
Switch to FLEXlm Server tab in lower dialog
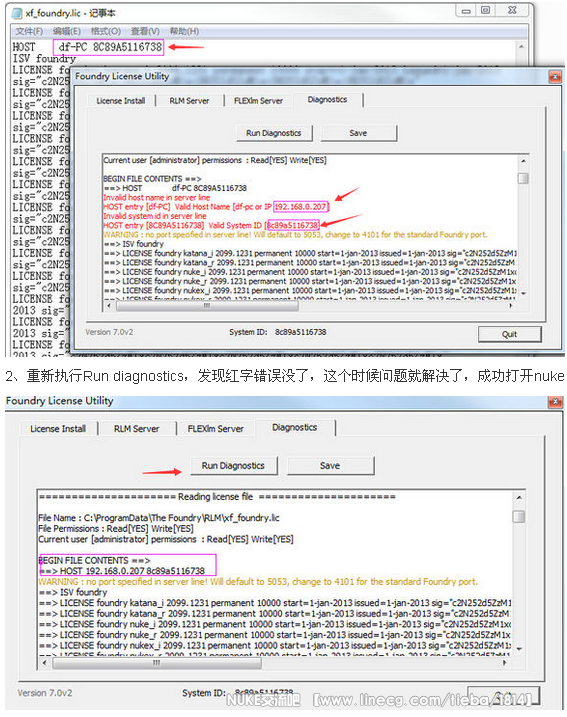coord(216,429)
